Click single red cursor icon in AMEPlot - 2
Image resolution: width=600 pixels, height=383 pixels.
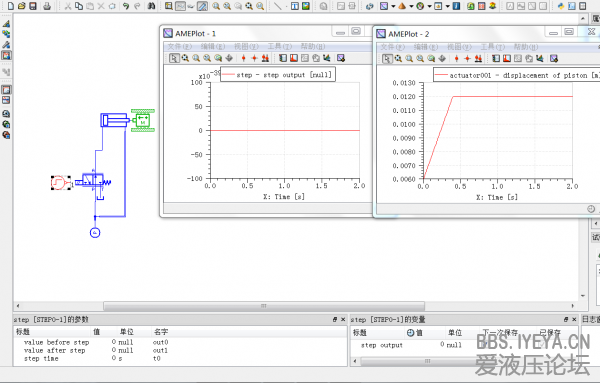tap(457, 58)
